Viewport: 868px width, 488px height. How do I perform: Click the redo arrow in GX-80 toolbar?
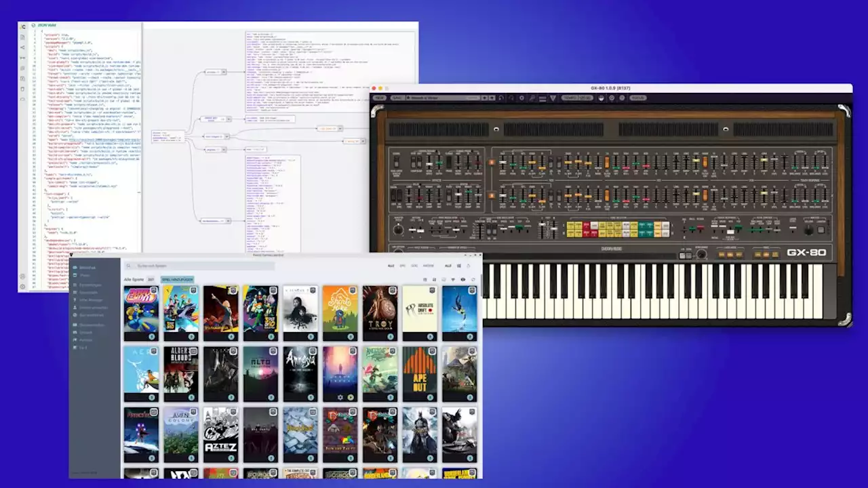coord(511,98)
